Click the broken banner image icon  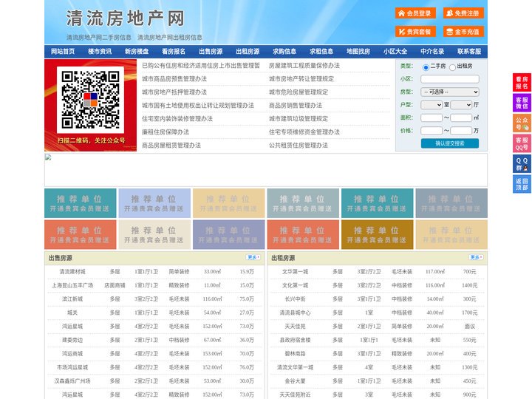coord(48,157)
